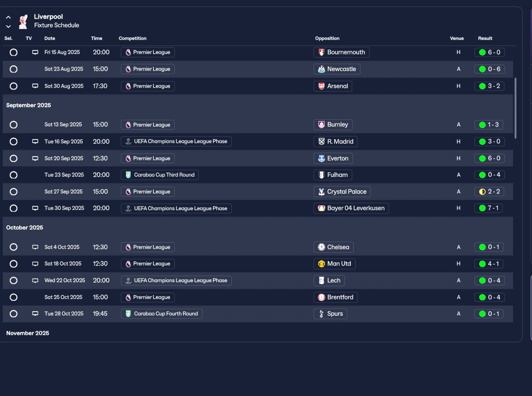Image resolution: width=532 pixels, height=396 pixels.
Task: Click the TV icon for the Everton fixture
Action: (x=35, y=158)
